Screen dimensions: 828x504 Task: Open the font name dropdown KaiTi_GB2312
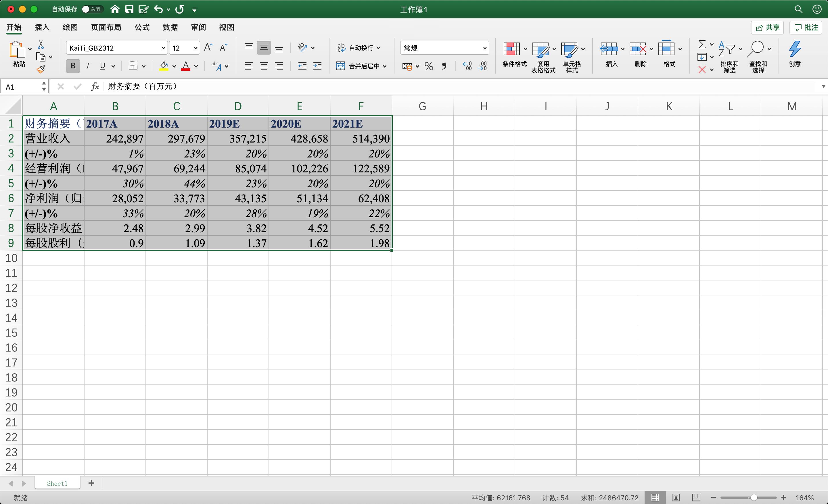(x=163, y=48)
